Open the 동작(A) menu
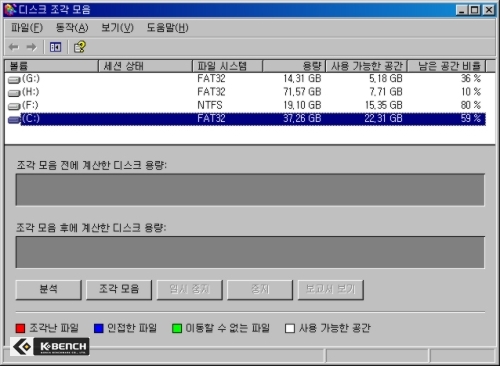This screenshot has width=500, height=366. coord(72,28)
